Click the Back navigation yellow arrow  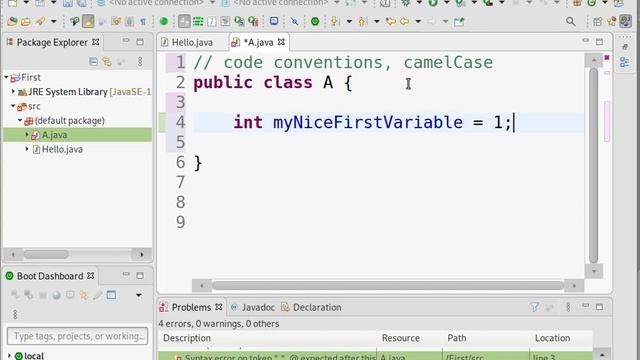[404, 21]
